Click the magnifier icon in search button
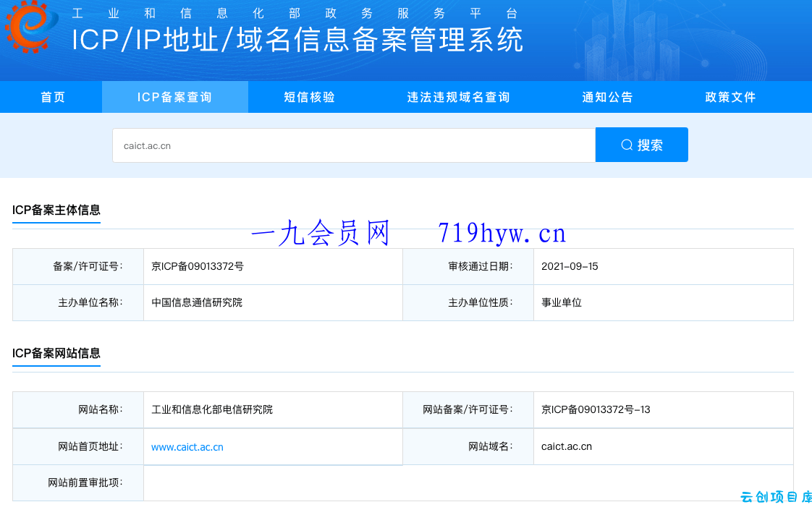Viewport: 812px width, 515px height. [627, 145]
